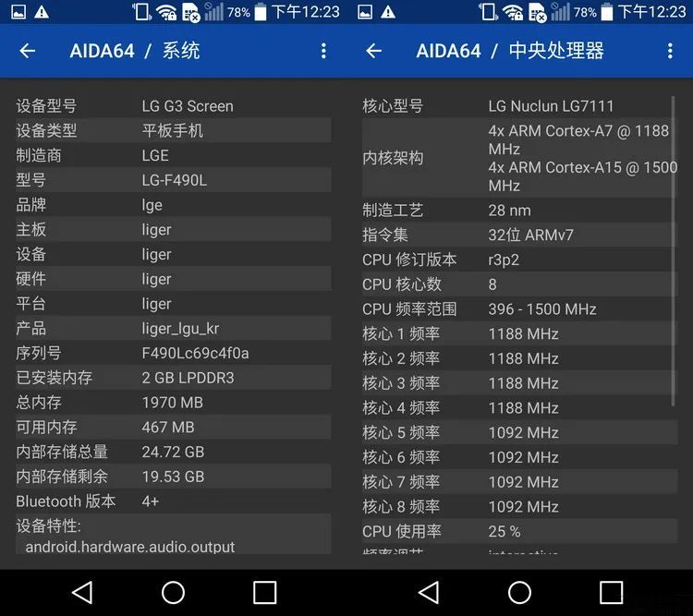Image resolution: width=693 pixels, height=616 pixels.
Task: Select the 平台 "liger" row
Action: (174, 304)
